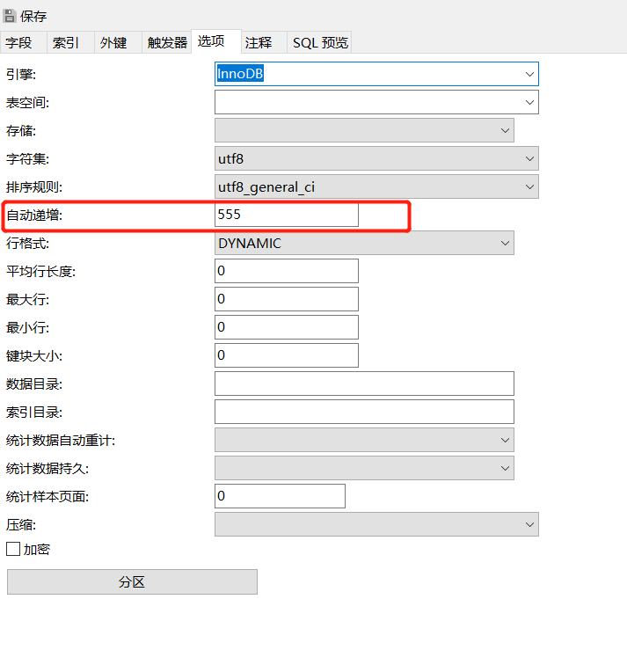Select the 统计样本页面 input box
Screen dimensions: 627x672
pos(280,496)
